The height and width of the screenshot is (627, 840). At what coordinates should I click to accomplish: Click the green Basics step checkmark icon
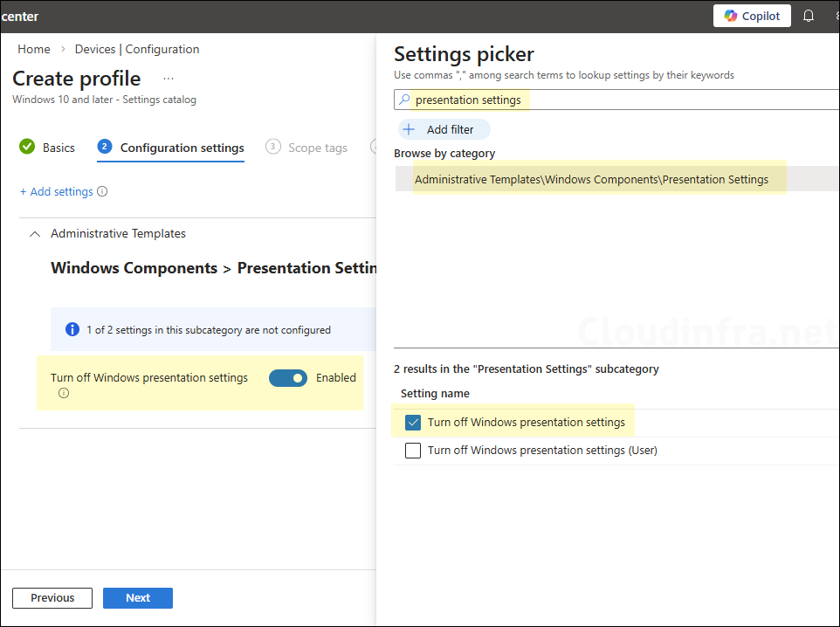coord(27,147)
